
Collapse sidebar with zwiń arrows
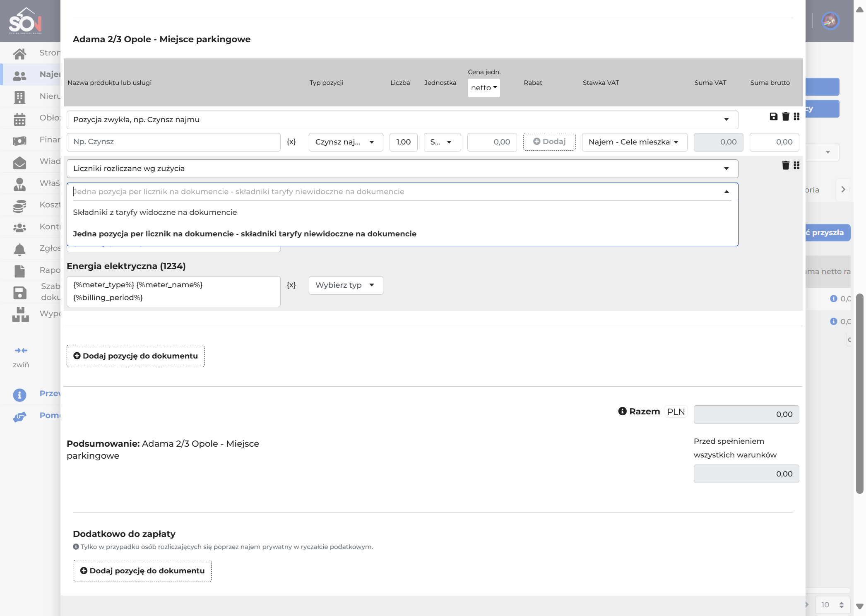pyautogui.click(x=21, y=351)
